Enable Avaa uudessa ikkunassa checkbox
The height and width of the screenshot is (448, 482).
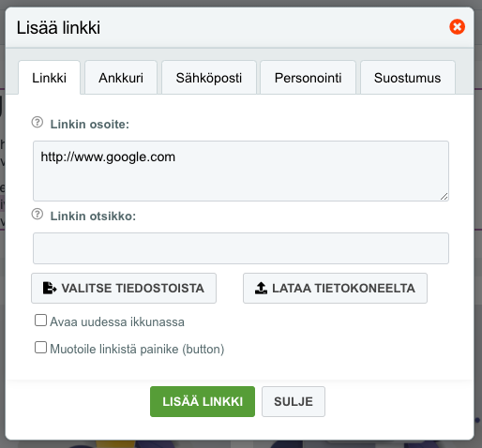click(x=40, y=321)
